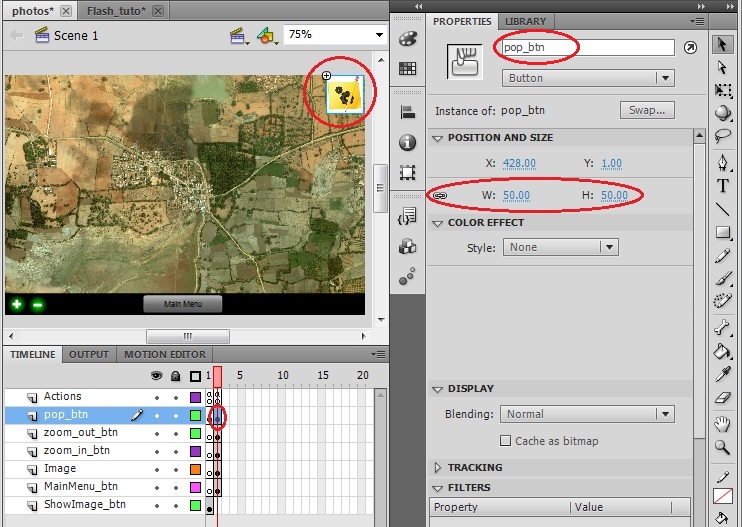Collapse the Filters section
This screenshot has height=527, width=742.
click(x=438, y=488)
